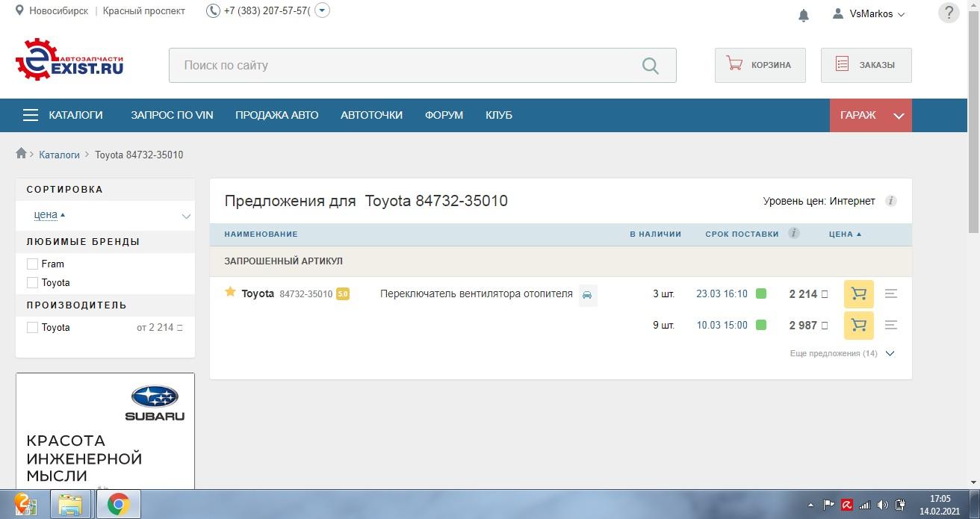Click the price 2 214
Viewport: 980px width, 519px height.
coord(808,294)
